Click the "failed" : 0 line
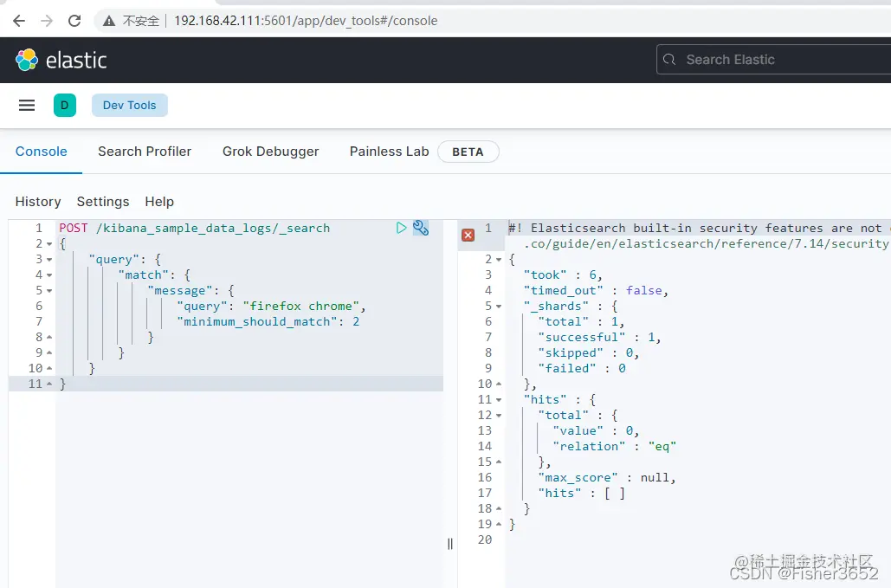The height and width of the screenshot is (588, 891). 582,368
